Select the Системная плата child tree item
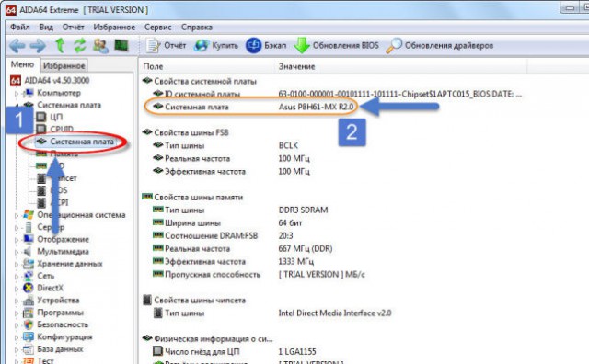Viewport: 589px width, 364px height. 82,142
